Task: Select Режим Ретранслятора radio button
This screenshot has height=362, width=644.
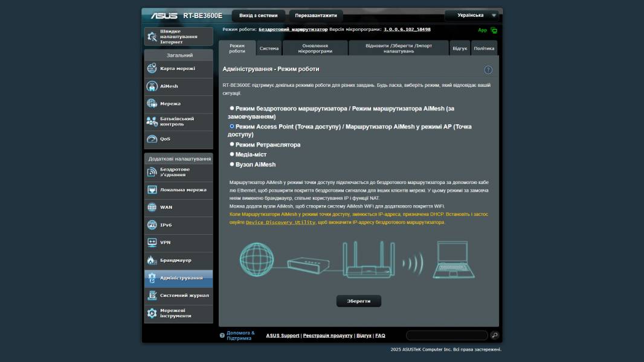Action: (x=231, y=144)
